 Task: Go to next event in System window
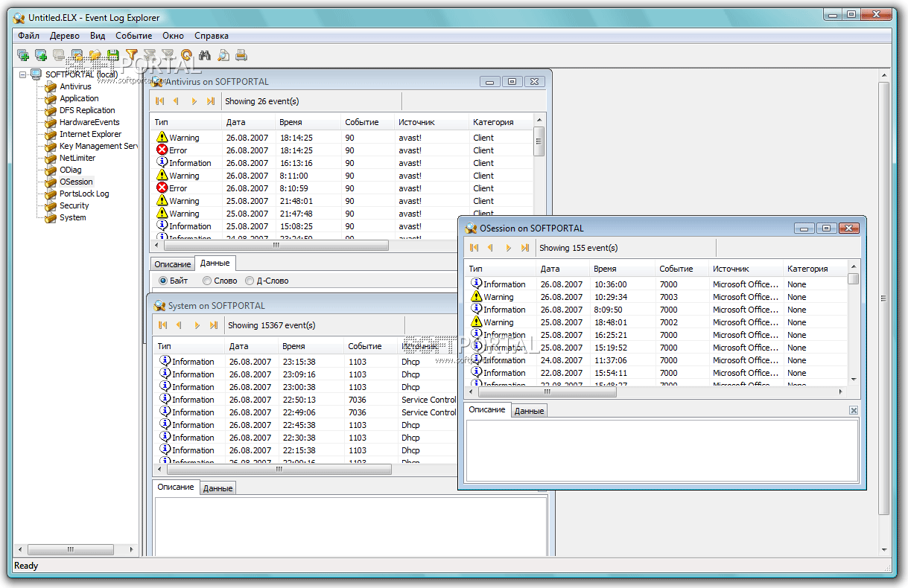[x=197, y=325]
